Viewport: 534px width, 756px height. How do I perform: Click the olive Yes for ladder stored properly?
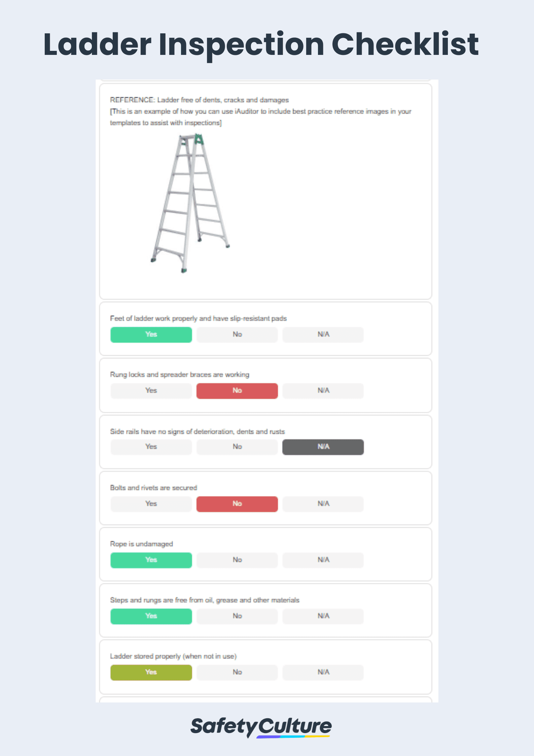(x=151, y=672)
